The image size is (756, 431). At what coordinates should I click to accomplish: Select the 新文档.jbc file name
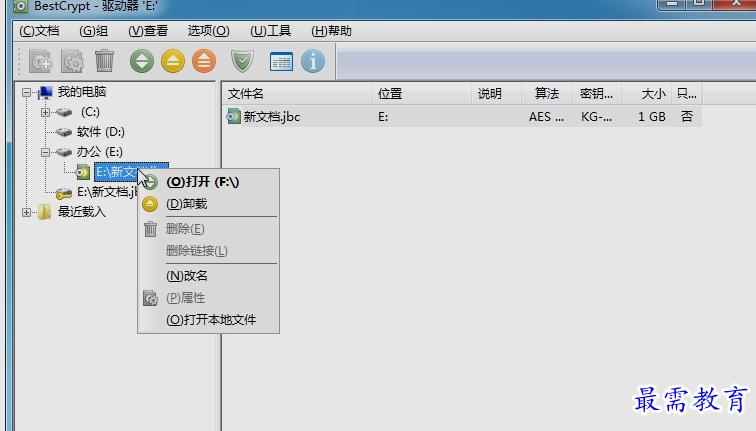(271, 117)
